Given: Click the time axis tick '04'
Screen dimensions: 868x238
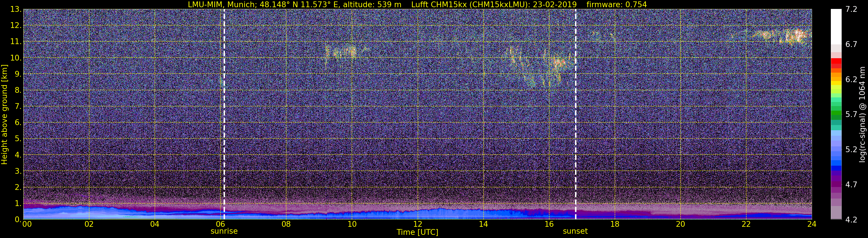Looking at the screenshot, I should [x=155, y=224].
